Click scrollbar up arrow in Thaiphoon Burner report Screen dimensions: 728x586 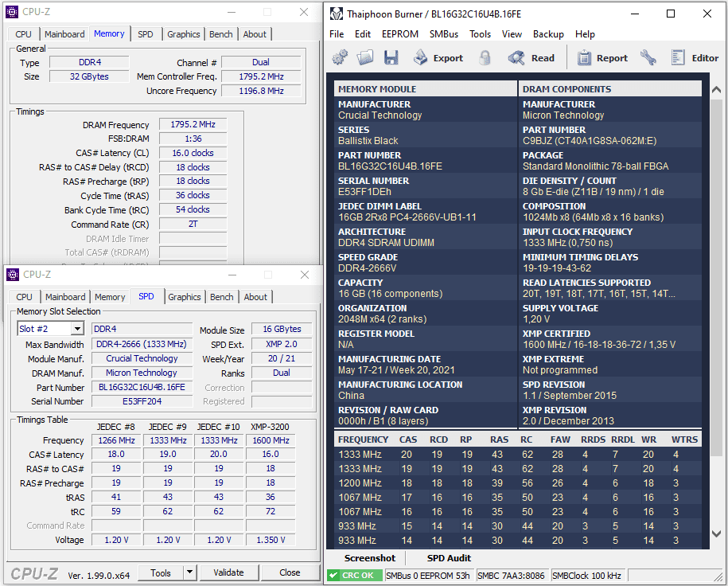pyautogui.click(x=716, y=89)
